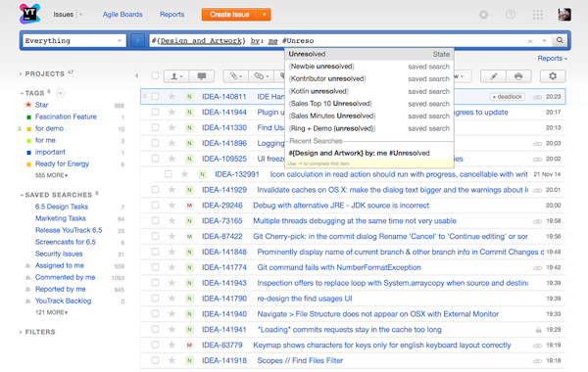Star issue IDEA-141944
Image resolution: width=588 pixels, height=372 pixels.
(x=171, y=112)
